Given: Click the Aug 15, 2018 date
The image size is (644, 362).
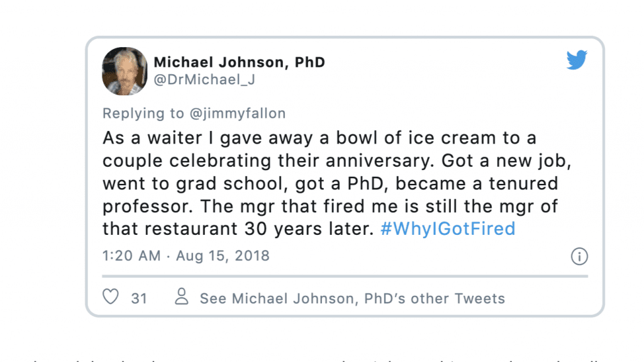Looking at the screenshot, I should click(223, 256).
